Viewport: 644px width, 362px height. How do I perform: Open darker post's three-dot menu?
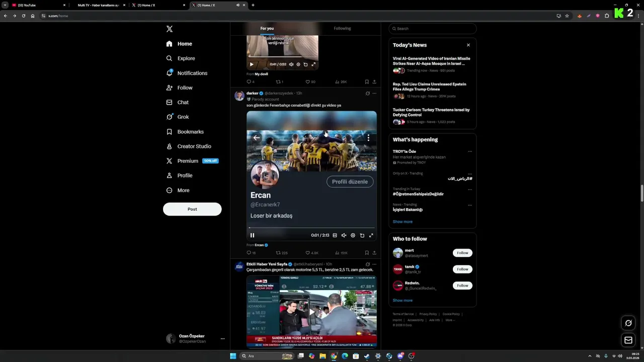(x=374, y=93)
